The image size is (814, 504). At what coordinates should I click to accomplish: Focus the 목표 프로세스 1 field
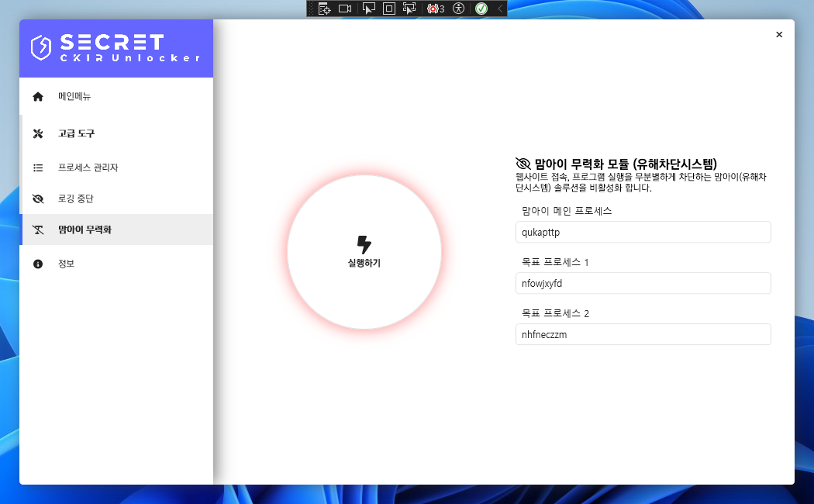[x=643, y=283]
